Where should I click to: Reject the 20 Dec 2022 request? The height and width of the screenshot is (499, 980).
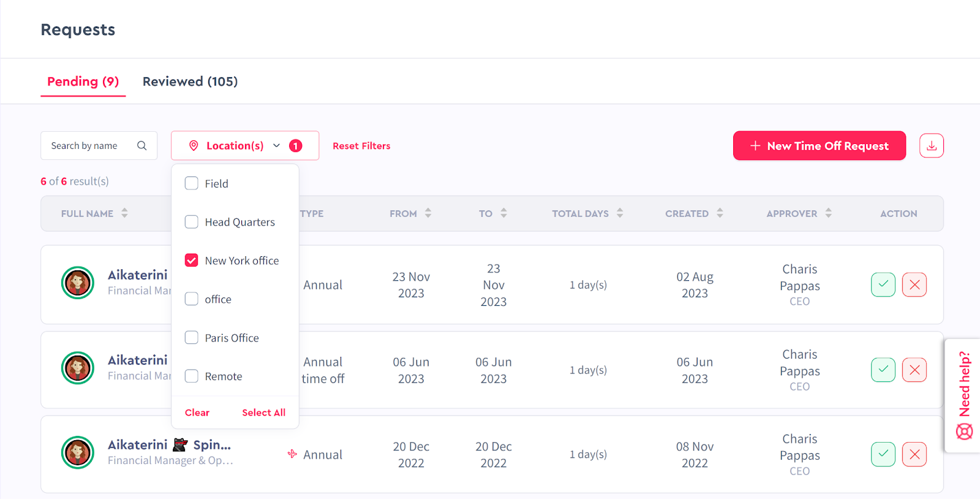point(914,454)
